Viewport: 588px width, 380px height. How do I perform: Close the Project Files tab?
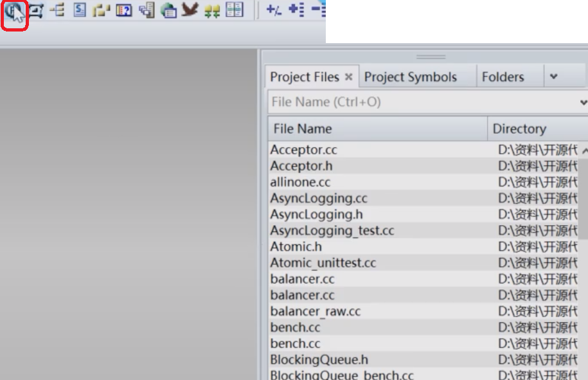pyautogui.click(x=348, y=77)
